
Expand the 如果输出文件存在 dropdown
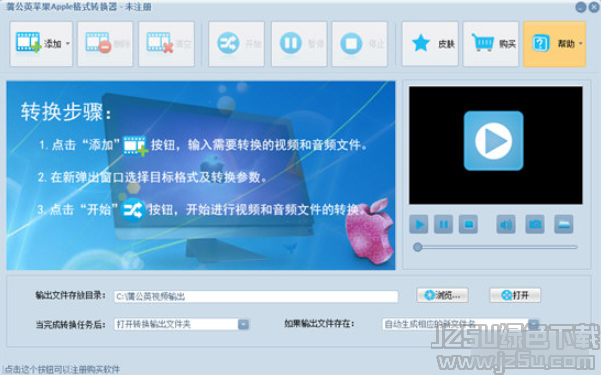tap(534, 324)
